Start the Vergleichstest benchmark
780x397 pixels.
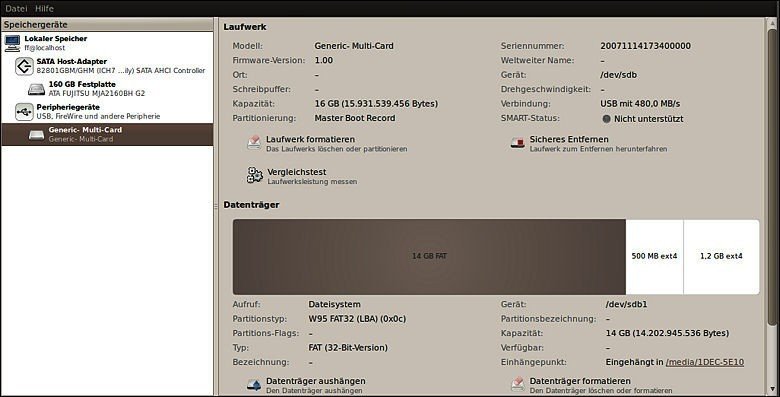[x=301, y=176]
